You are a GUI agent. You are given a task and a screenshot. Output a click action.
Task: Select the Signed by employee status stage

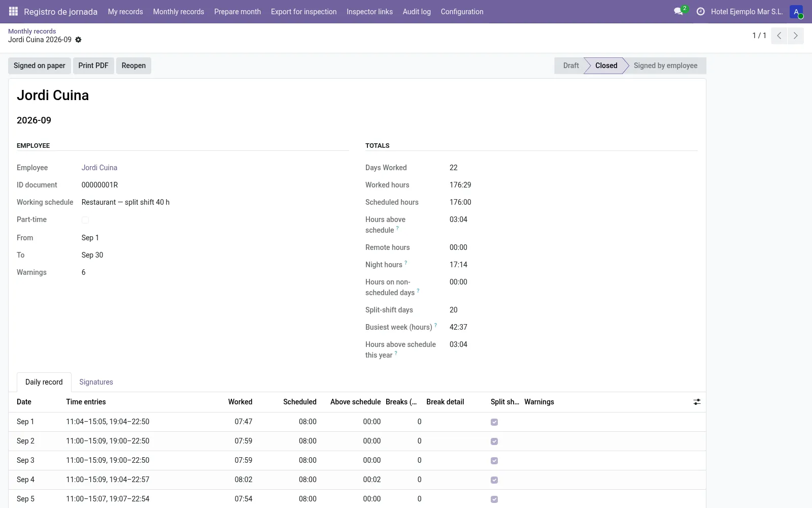pos(665,66)
